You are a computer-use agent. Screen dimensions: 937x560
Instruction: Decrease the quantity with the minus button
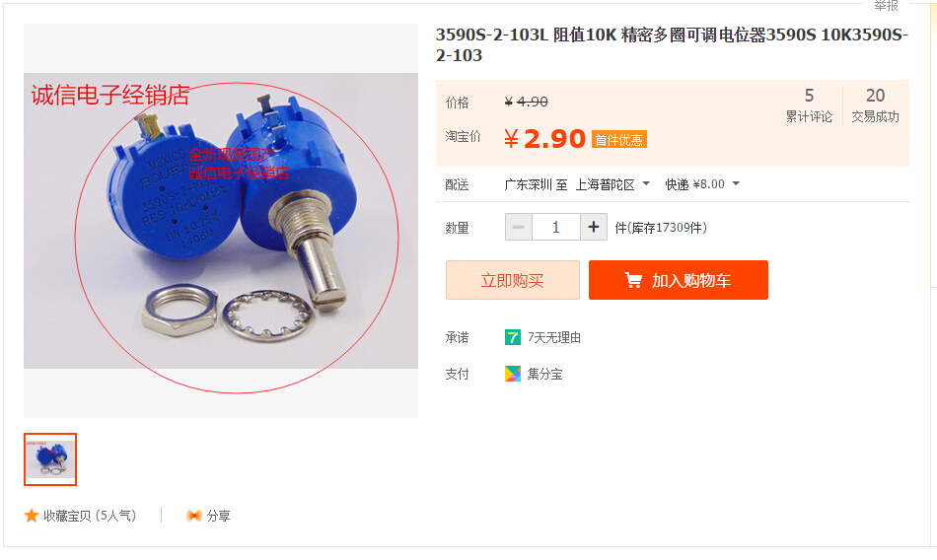pos(519,227)
